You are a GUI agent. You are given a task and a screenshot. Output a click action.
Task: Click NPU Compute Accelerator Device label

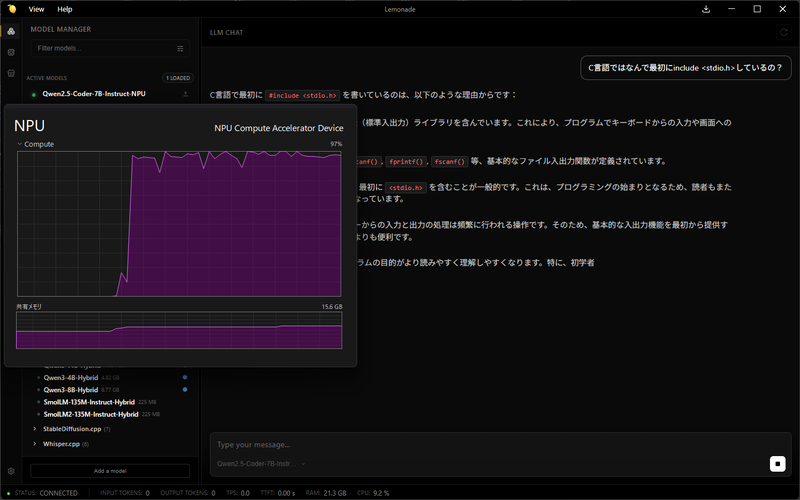[279, 128]
